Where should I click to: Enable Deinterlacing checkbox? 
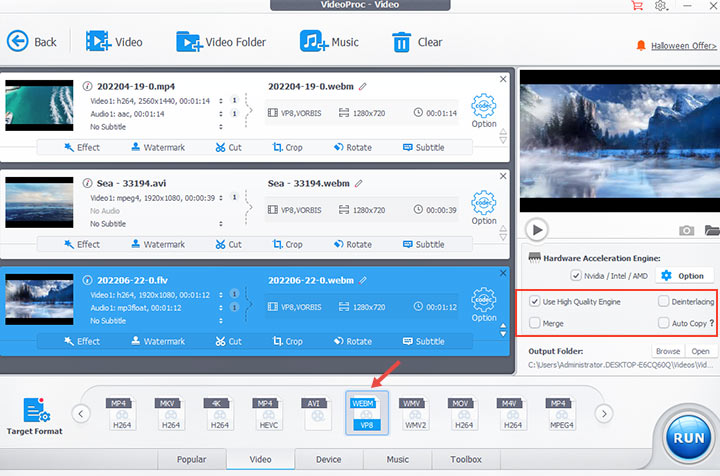click(663, 301)
